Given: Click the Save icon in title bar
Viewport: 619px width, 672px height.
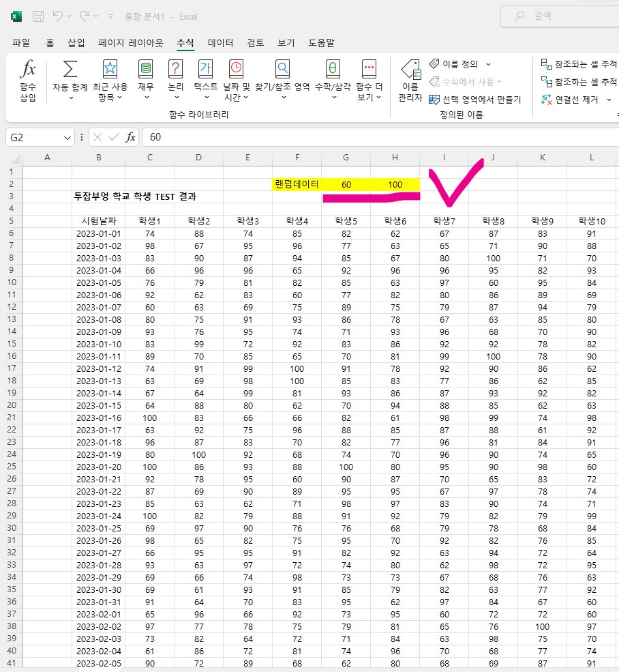Looking at the screenshot, I should (38, 16).
